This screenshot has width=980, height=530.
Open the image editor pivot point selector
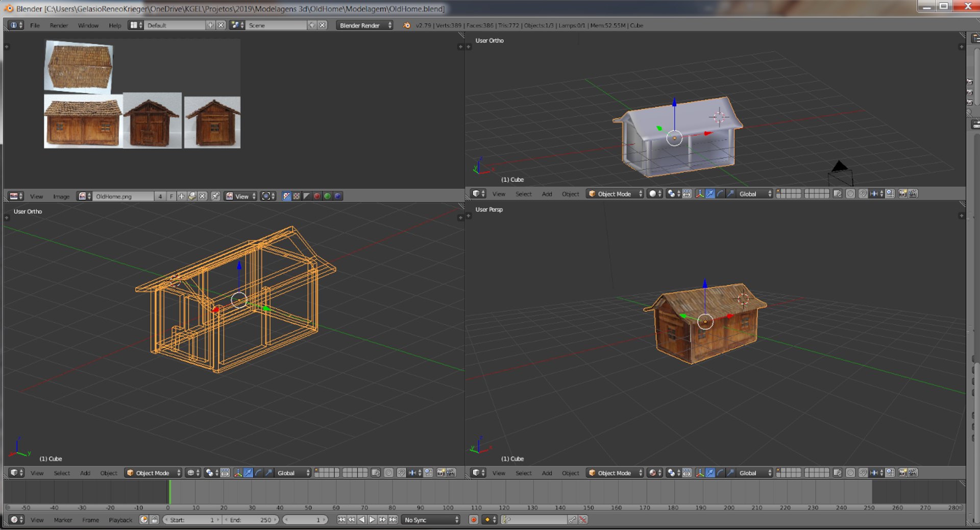click(x=268, y=196)
